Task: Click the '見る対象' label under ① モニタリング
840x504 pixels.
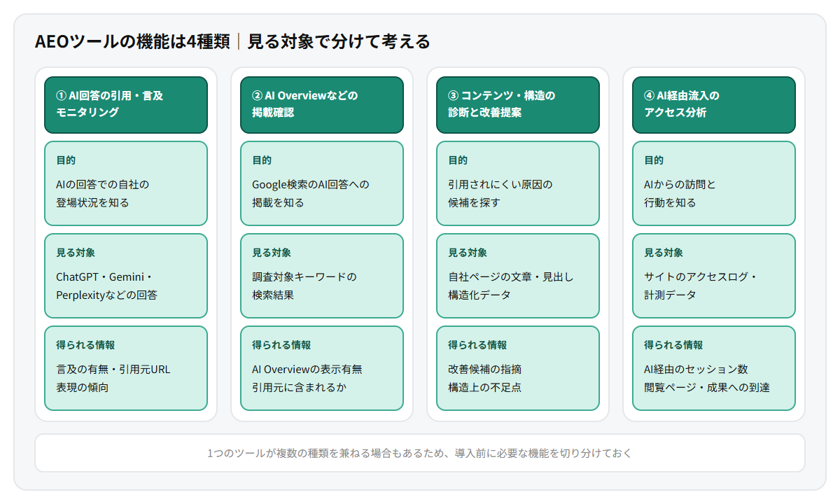Action: [x=76, y=253]
